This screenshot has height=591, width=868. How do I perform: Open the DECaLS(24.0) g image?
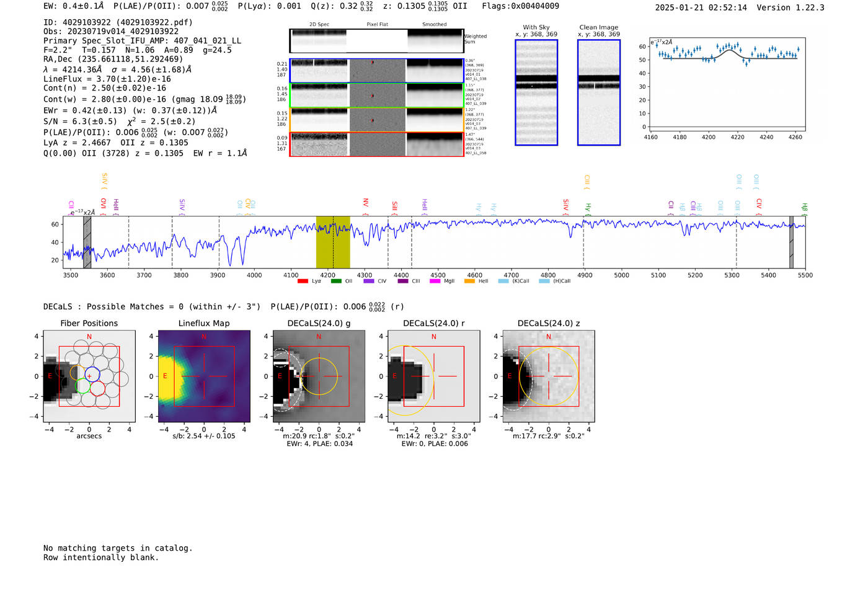319,376
